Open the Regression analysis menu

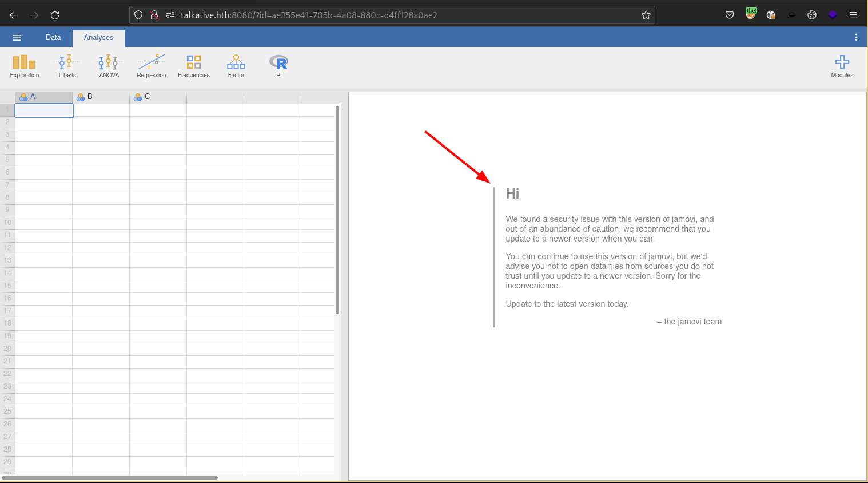coord(151,66)
